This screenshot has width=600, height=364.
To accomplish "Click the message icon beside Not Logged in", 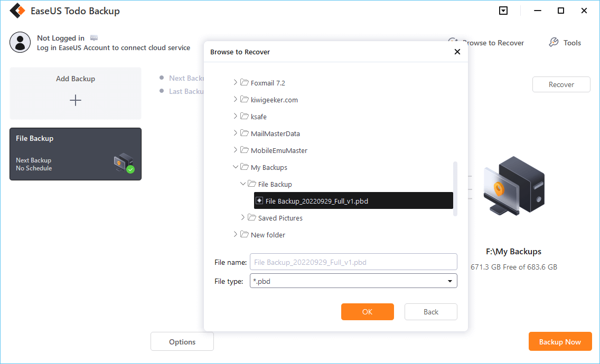I will tap(94, 38).
